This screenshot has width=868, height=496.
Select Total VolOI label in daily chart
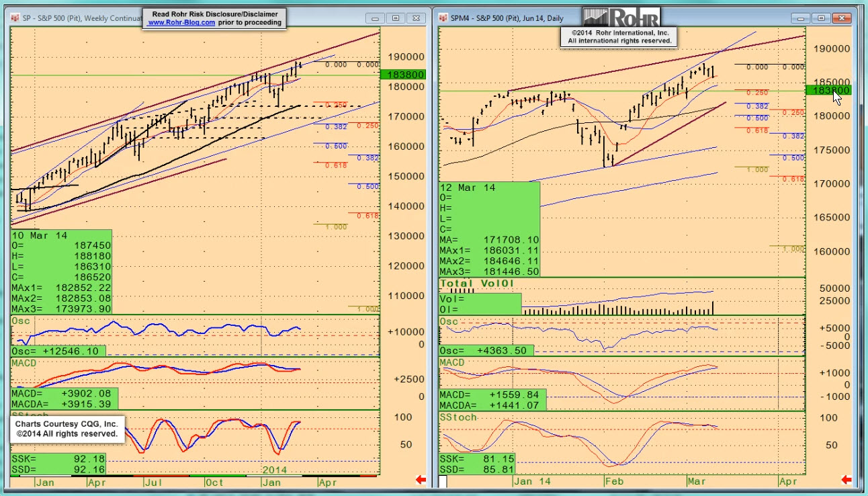click(476, 284)
